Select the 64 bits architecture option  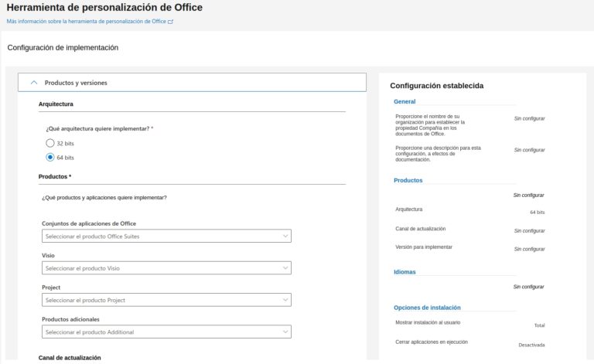pos(50,157)
